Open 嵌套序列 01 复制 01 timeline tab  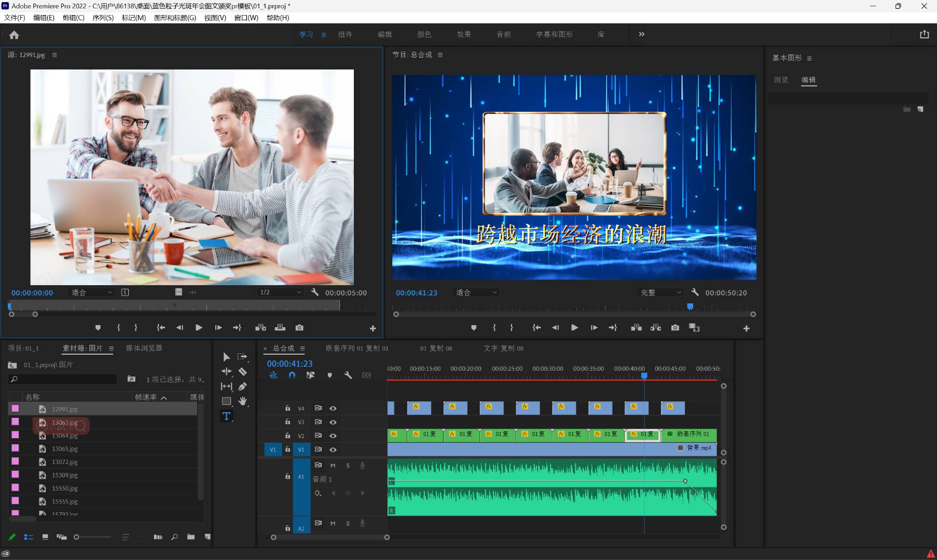click(x=357, y=348)
